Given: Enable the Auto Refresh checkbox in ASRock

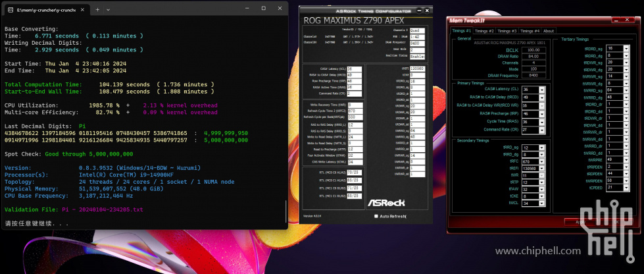Looking at the screenshot, I should [x=376, y=216].
